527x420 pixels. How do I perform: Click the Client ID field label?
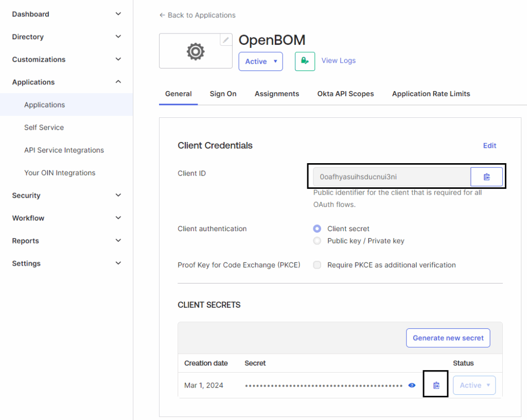[x=191, y=173]
